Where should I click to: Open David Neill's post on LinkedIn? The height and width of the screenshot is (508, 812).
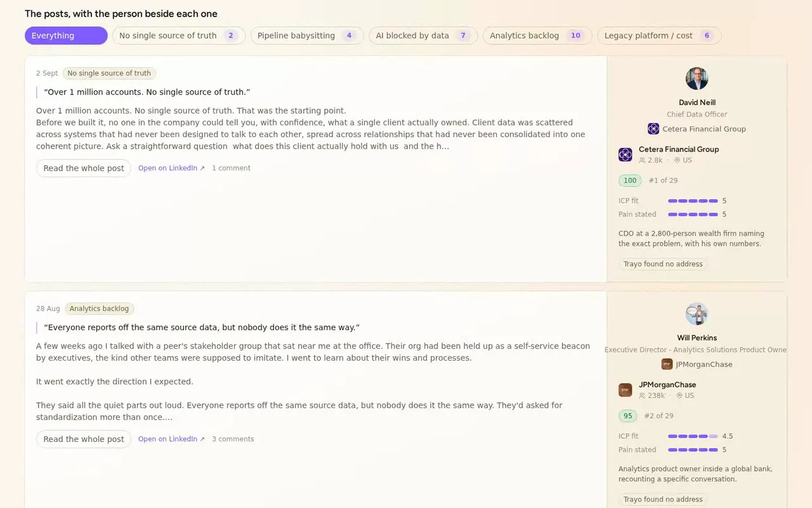click(171, 168)
